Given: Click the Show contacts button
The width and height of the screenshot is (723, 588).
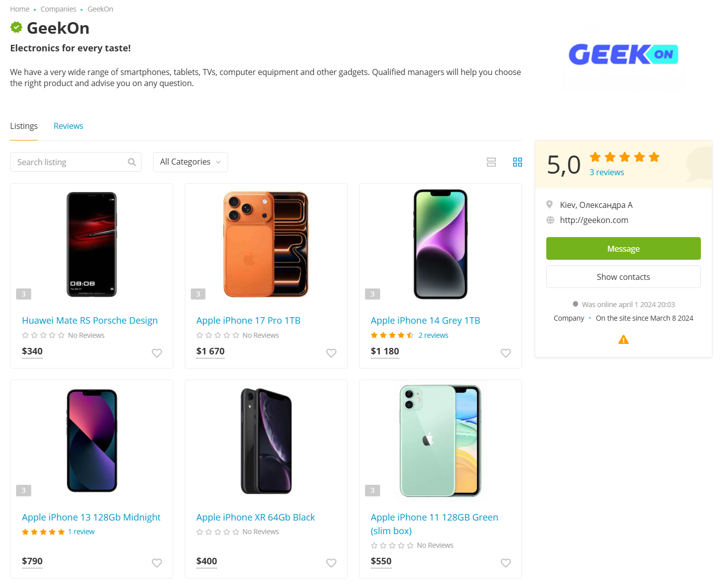Looking at the screenshot, I should click(x=623, y=277).
